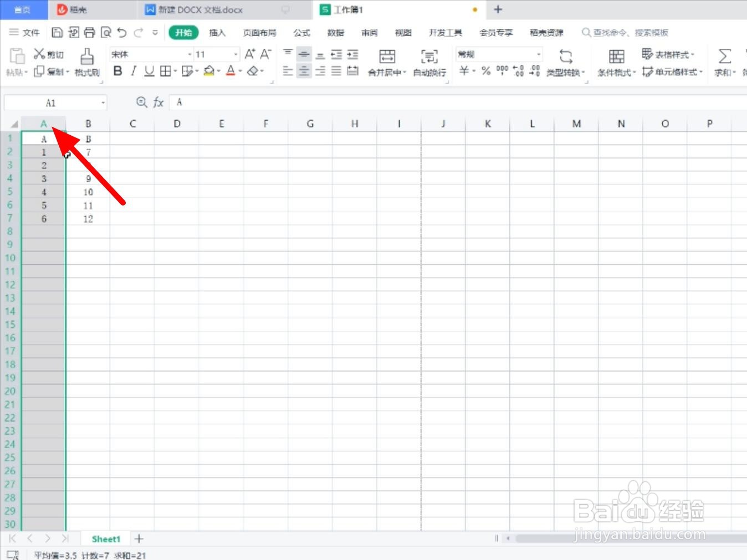
Task: Switch to the 公式 ribbon tab
Action: (302, 33)
